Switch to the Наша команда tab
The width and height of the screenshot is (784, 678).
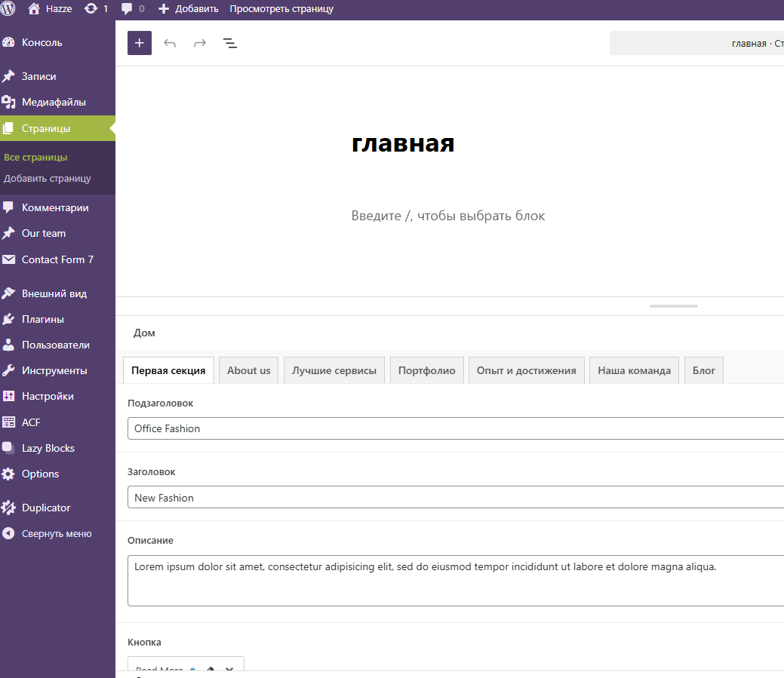pos(634,370)
